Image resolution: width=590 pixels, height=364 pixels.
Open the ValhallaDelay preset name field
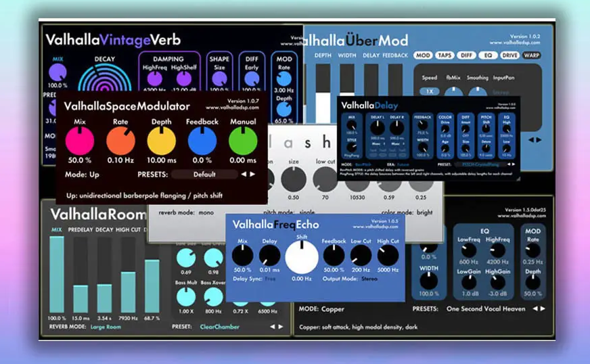coord(480,164)
